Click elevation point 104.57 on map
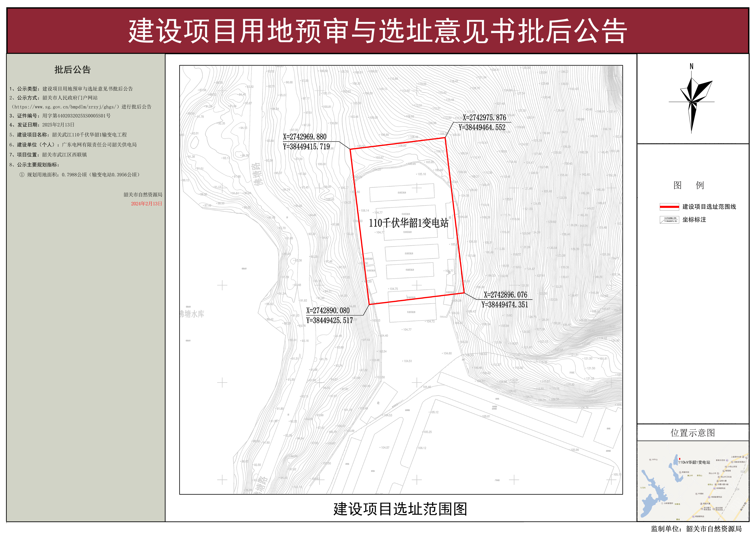This screenshot has width=756, height=535. coord(384,448)
